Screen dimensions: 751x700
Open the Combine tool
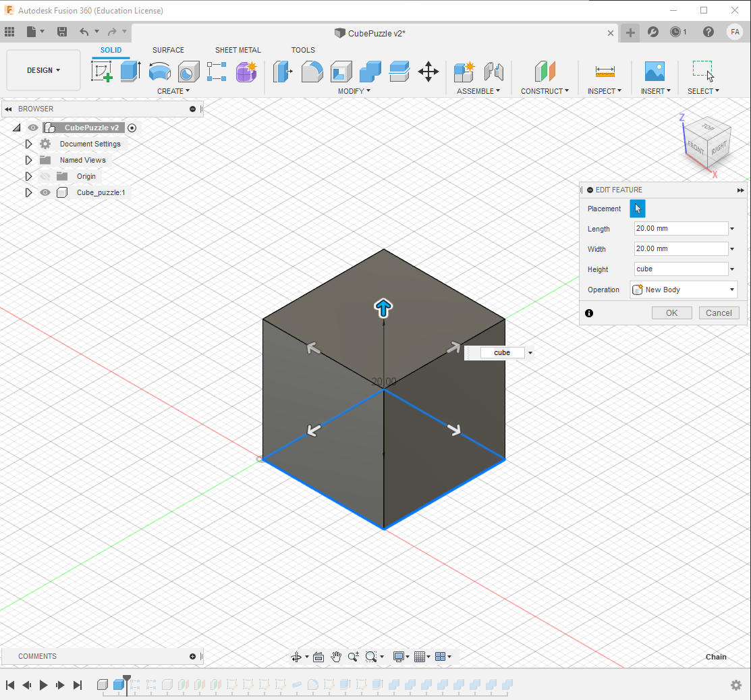click(369, 73)
